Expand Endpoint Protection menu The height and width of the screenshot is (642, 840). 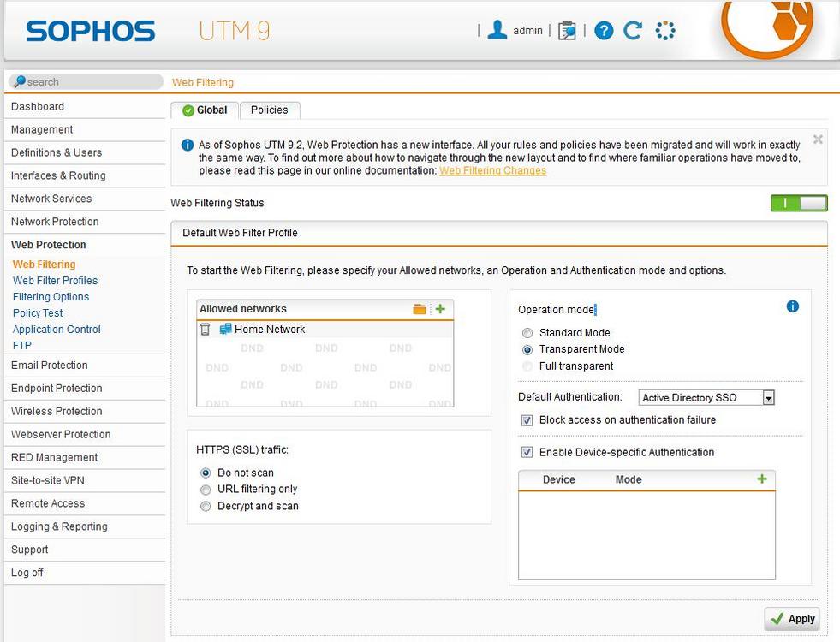pos(85,389)
